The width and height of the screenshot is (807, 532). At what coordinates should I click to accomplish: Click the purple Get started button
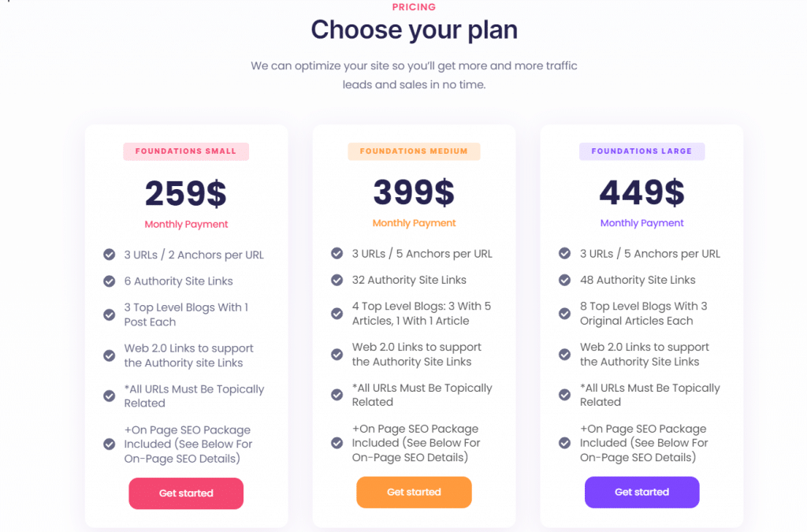coord(642,492)
